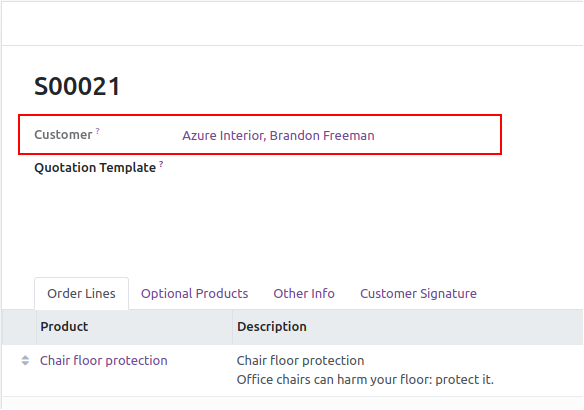Click the help question mark beside Quotation Template
584x410 pixels.
[x=161, y=163]
